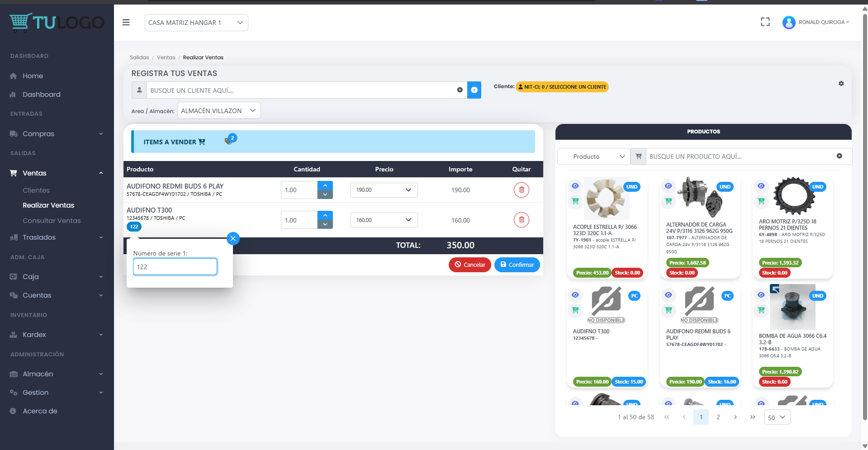Remove AUDIFONO REDMI BUDS 6 PLAY item
Image resolution: width=868 pixels, height=450 pixels.
[x=521, y=190]
